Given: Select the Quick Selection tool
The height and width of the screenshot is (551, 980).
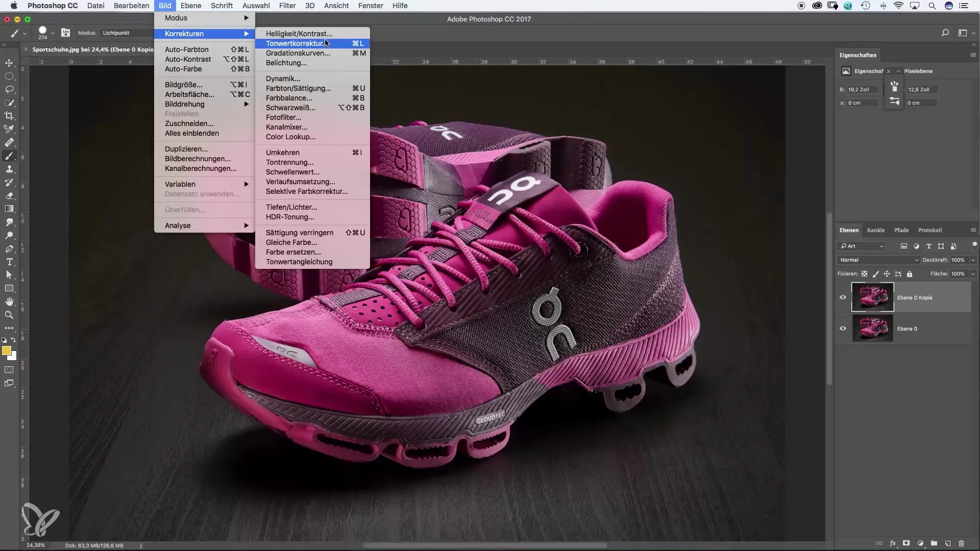Looking at the screenshot, I should pos(9,103).
